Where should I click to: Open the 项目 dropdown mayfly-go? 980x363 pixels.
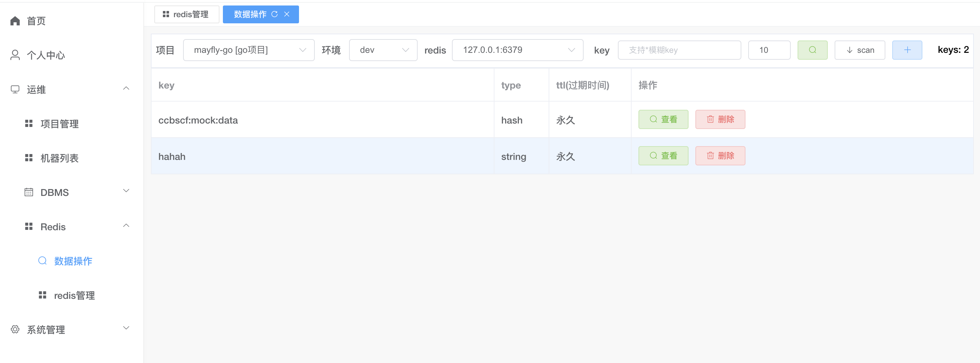pyautogui.click(x=249, y=50)
